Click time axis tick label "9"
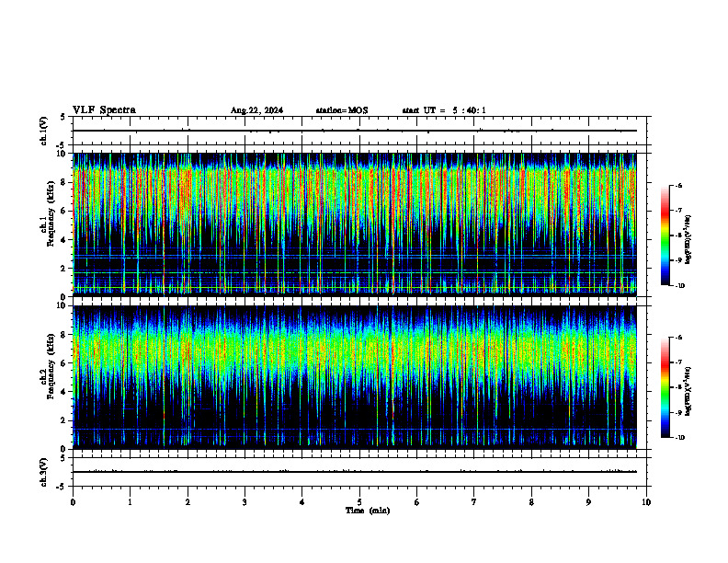The image size is (728, 563). (x=588, y=502)
